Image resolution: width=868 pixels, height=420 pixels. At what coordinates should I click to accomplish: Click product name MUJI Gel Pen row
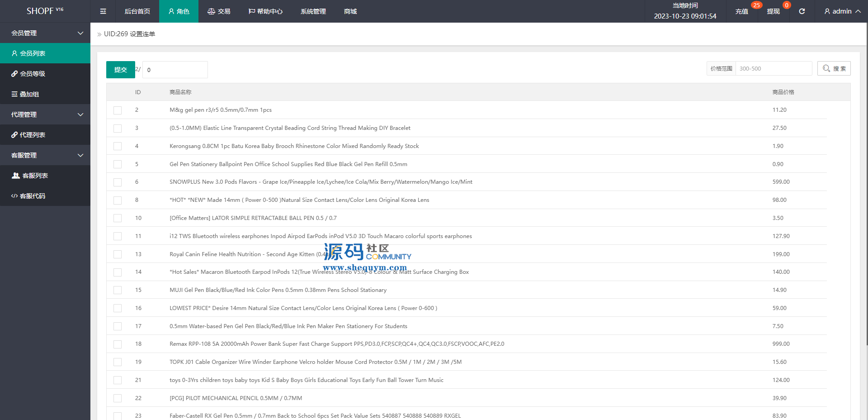click(278, 290)
